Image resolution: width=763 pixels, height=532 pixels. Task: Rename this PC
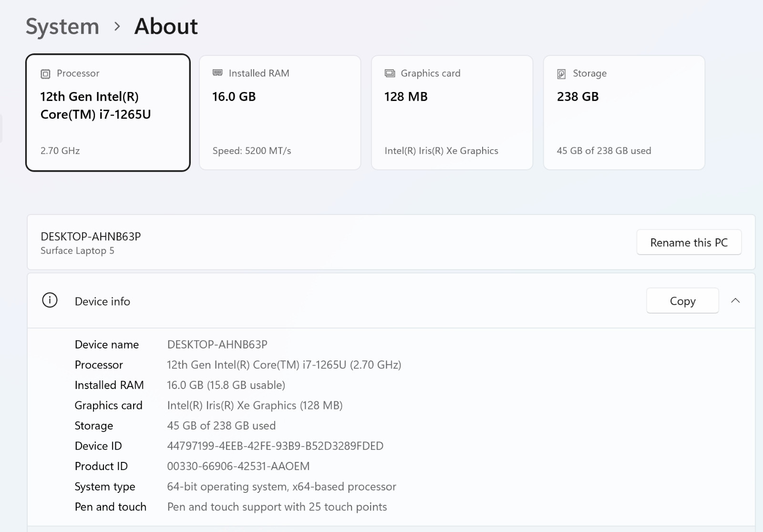point(689,242)
